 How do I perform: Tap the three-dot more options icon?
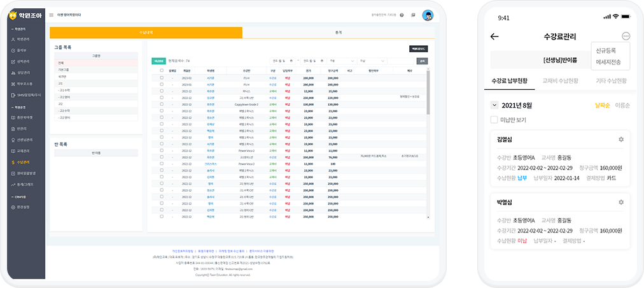tap(626, 36)
